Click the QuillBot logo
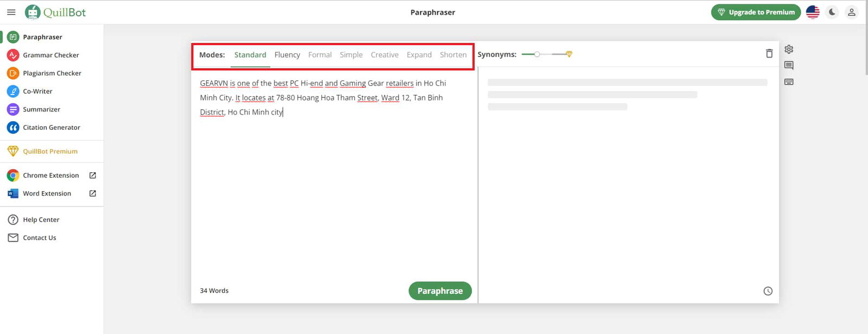868x334 pixels. pos(55,12)
